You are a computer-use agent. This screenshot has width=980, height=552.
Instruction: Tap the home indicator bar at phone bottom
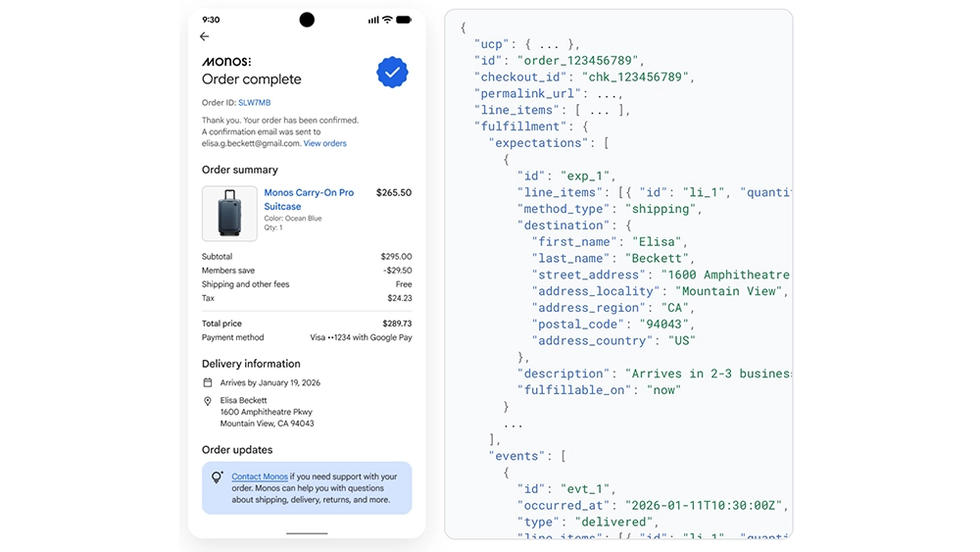click(x=307, y=533)
